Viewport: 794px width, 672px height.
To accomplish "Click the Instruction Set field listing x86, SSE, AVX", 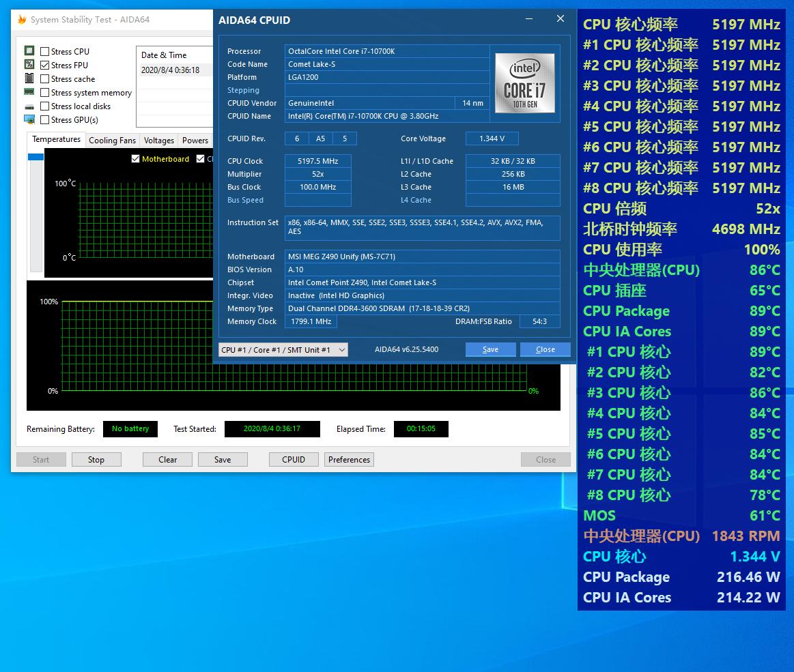I will (x=423, y=227).
